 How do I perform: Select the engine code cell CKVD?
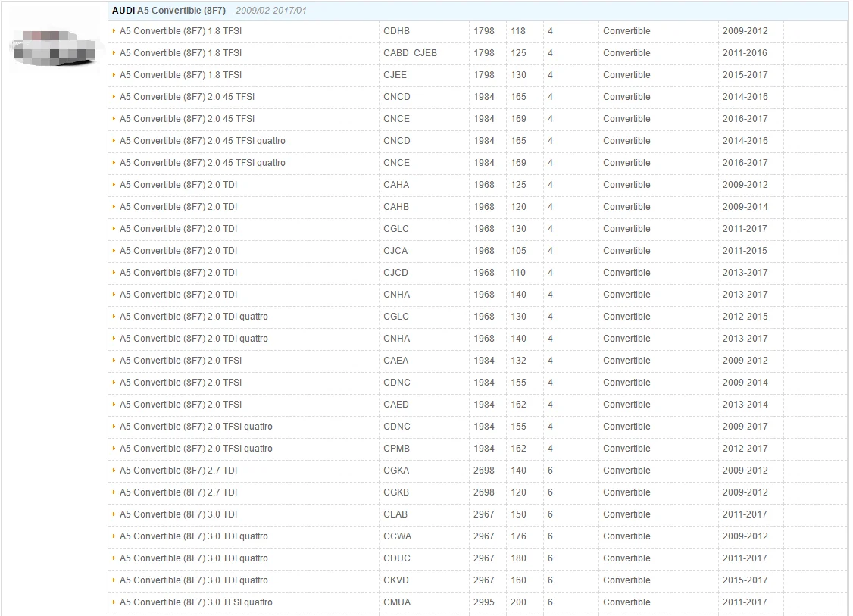[x=396, y=580]
